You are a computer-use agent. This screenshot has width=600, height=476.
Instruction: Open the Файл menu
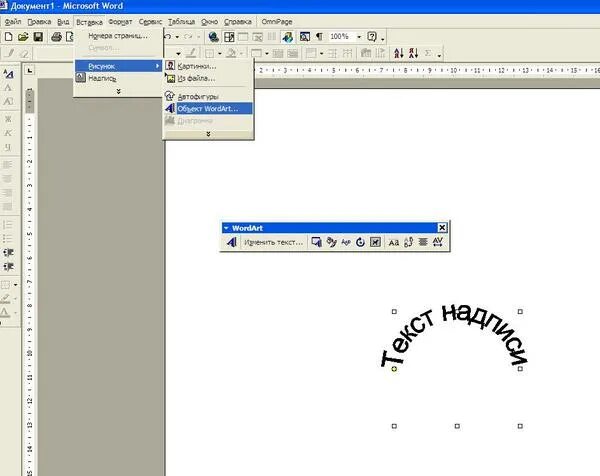13,22
